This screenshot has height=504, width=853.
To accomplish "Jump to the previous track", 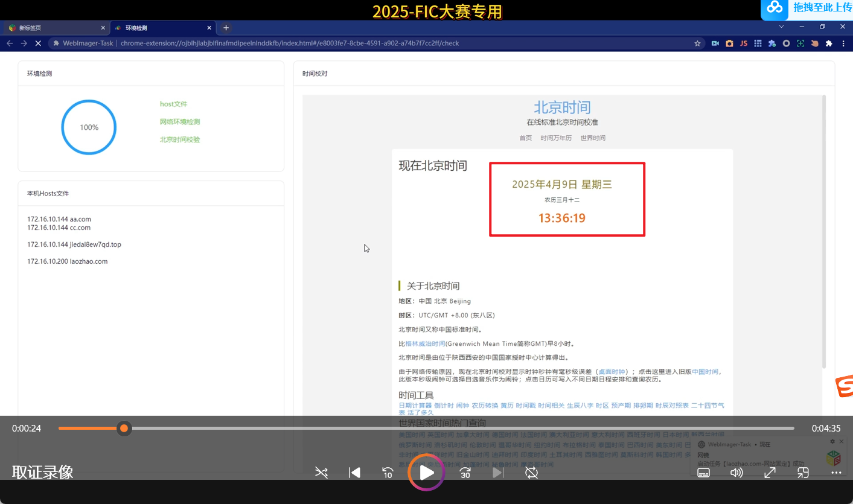I will pos(355,473).
